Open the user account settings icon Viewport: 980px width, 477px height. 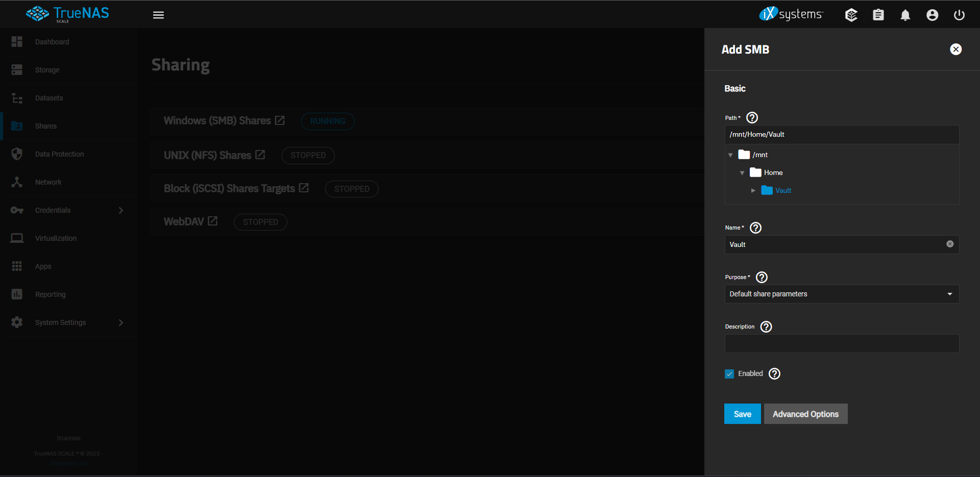(x=932, y=15)
